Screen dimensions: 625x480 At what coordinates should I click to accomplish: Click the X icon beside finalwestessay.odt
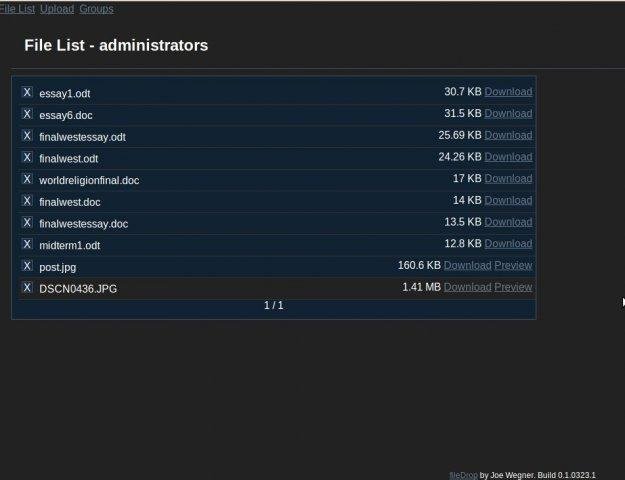point(27,135)
